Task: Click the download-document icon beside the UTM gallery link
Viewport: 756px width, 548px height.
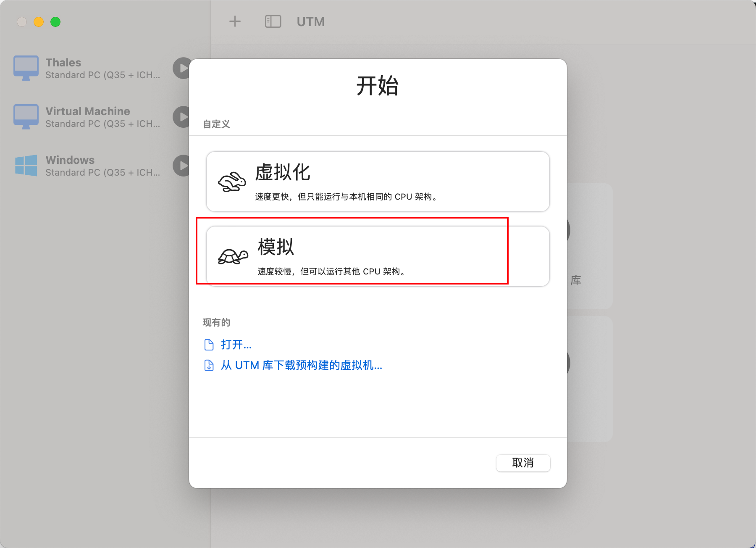Action: [209, 365]
